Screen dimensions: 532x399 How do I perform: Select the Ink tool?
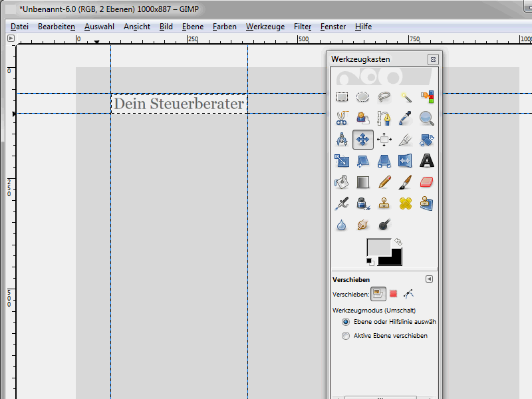pyautogui.click(x=362, y=203)
